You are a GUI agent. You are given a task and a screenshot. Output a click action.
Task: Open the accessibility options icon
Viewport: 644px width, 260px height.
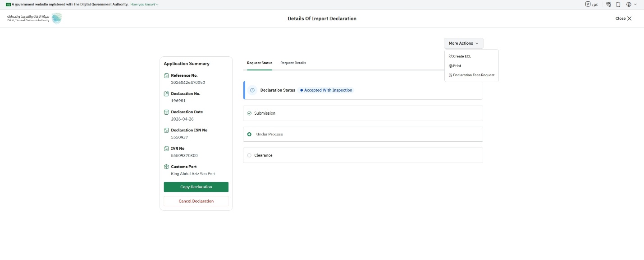click(x=629, y=4)
